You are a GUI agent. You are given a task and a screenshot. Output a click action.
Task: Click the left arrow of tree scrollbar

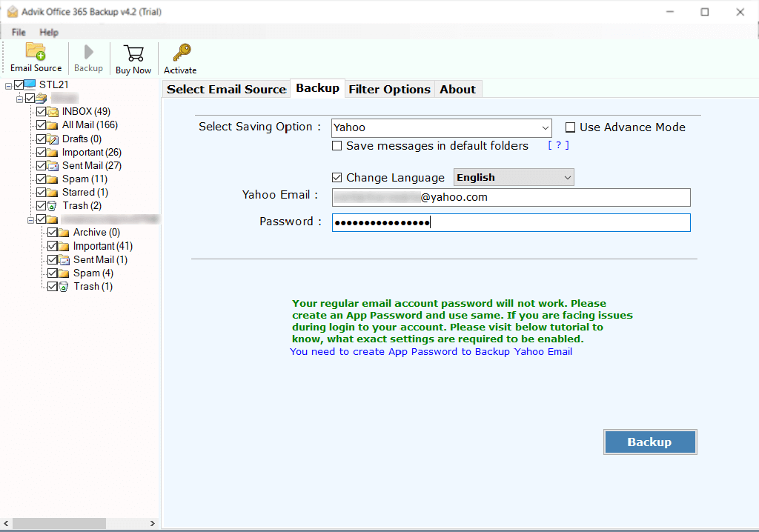click(x=6, y=523)
